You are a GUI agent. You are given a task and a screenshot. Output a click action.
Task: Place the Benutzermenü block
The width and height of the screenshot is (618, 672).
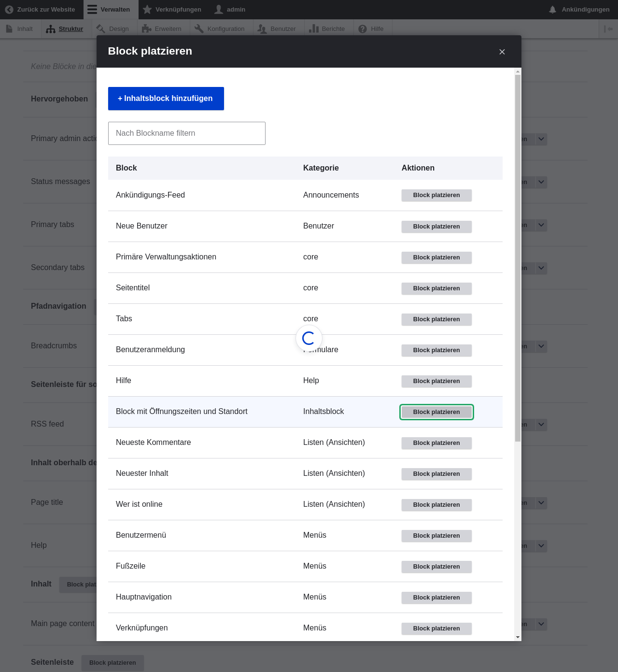click(x=436, y=536)
